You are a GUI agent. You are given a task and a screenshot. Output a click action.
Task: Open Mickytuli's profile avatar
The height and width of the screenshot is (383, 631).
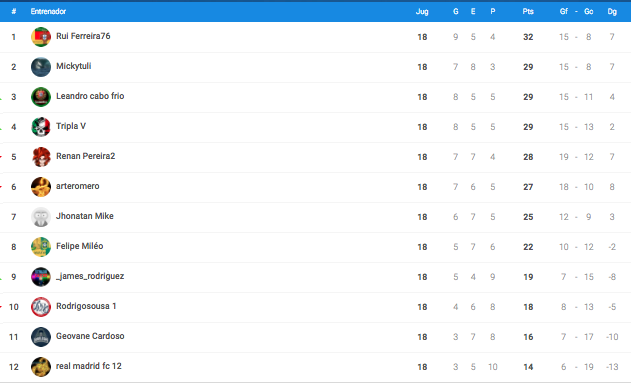[41, 67]
